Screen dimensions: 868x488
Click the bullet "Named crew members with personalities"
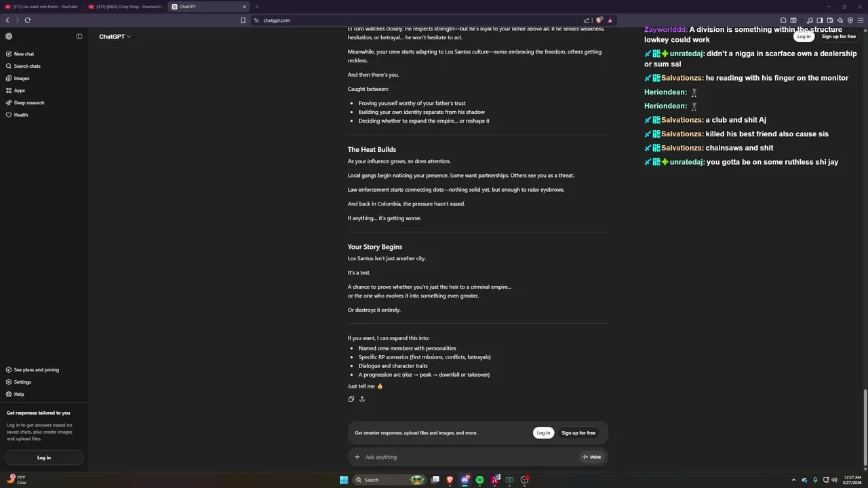(x=407, y=348)
